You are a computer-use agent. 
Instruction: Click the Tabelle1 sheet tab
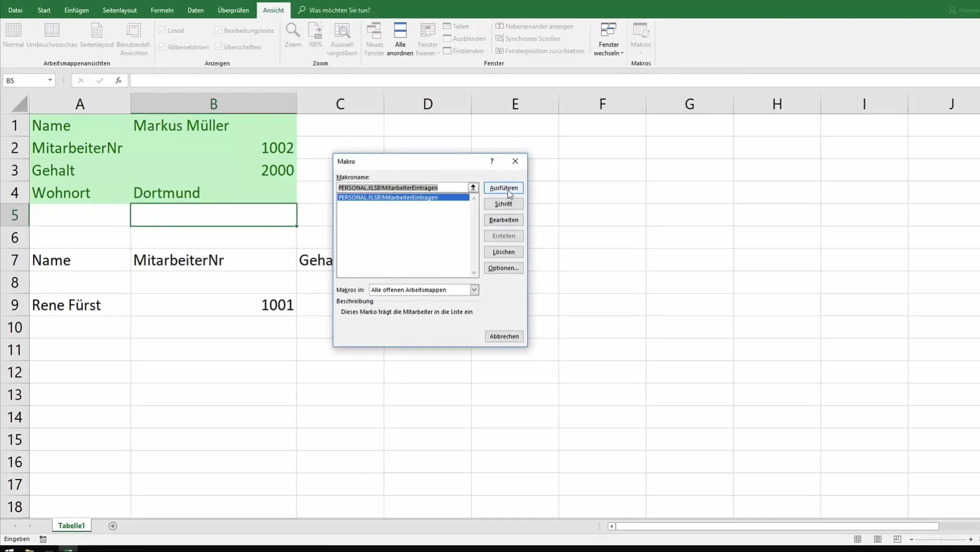72,526
